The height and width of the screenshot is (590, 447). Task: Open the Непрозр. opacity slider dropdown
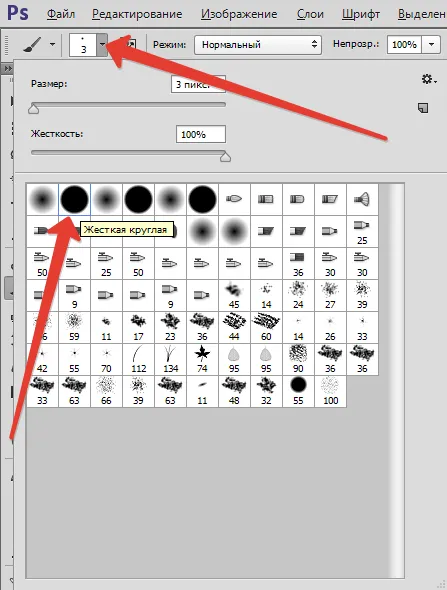click(431, 45)
